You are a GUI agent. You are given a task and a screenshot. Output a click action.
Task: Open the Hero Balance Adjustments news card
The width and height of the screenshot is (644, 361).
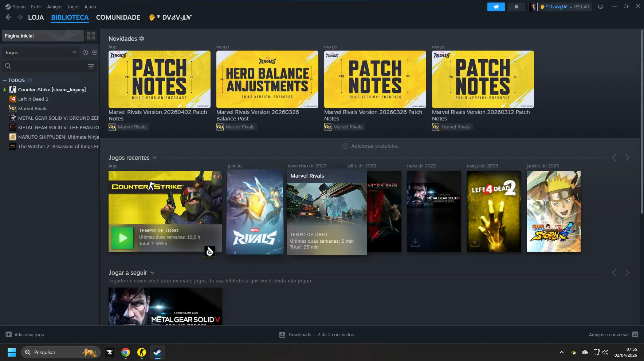click(267, 79)
